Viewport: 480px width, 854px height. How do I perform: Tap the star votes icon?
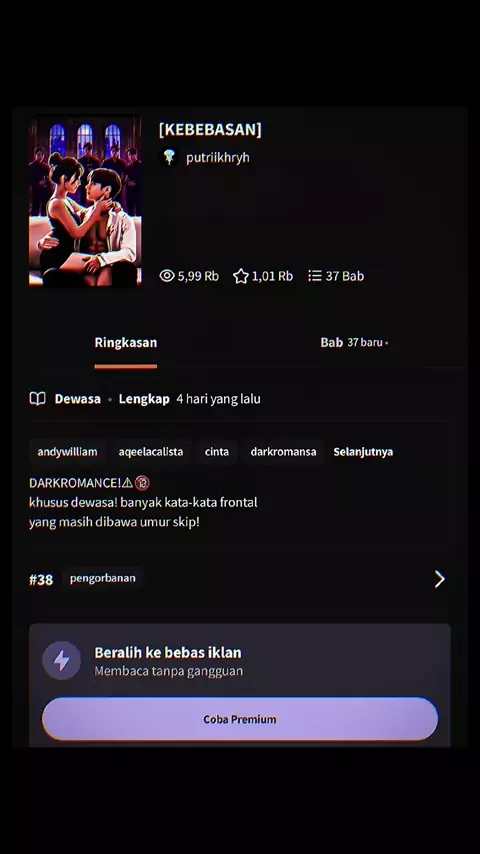coord(241,276)
